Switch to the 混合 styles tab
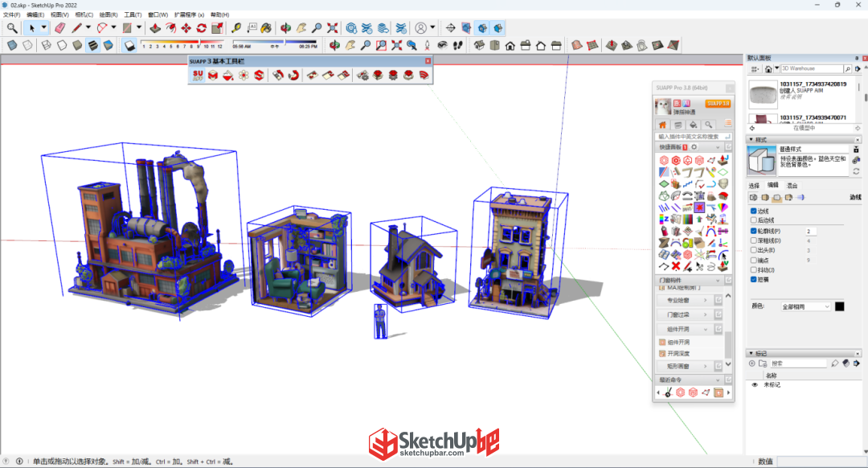 [792, 186]
